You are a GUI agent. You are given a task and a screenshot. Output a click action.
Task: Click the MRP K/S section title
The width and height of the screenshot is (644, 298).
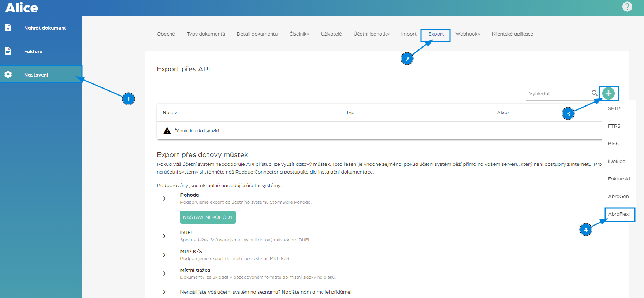click(191, 251)
